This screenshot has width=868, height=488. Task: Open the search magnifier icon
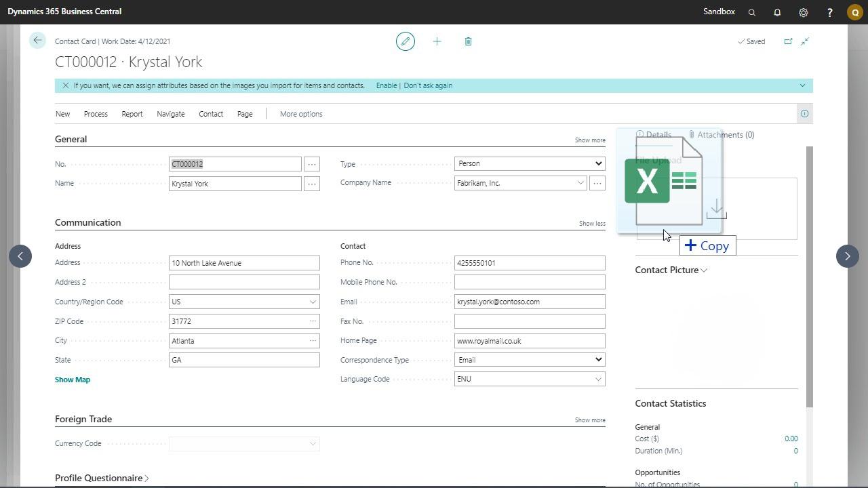tap(751, 12)
